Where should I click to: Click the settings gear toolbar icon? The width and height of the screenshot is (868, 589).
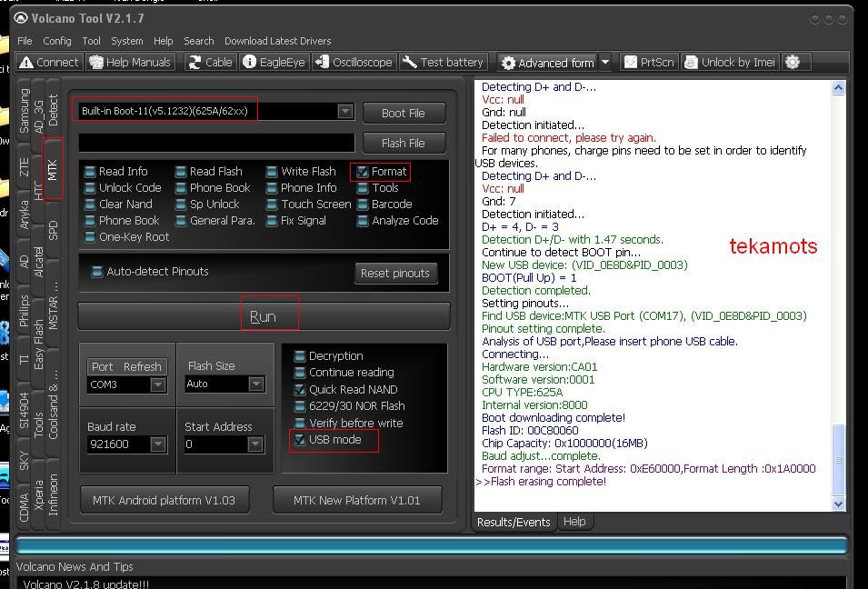coord(793,62)
